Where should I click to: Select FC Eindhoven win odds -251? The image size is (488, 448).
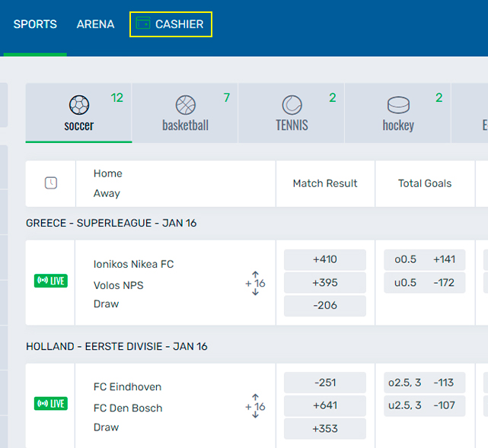pyautogui.click(x=325, y=383)
